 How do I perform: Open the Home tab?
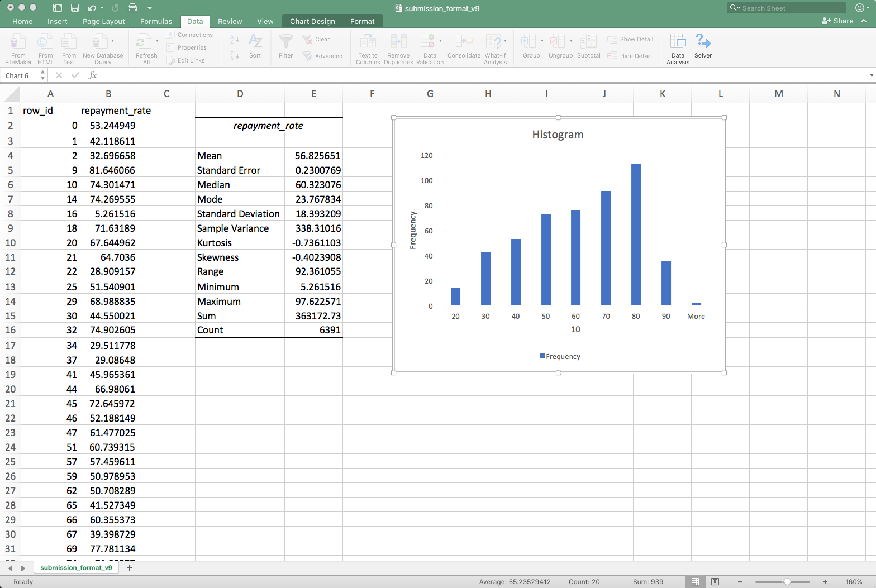[22, 21]
